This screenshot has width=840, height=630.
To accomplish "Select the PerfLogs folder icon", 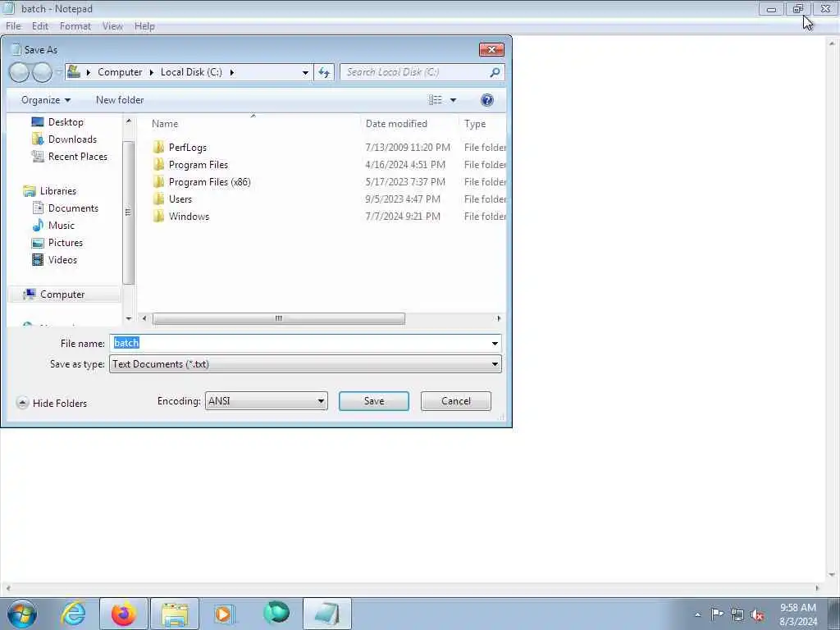I will (x=158, y=148).
